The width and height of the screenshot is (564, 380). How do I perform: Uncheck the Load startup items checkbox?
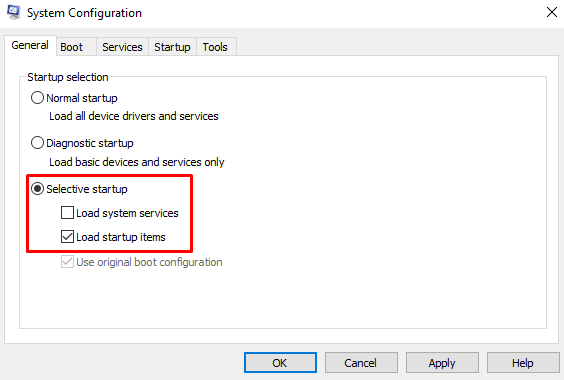pos(67,237)
